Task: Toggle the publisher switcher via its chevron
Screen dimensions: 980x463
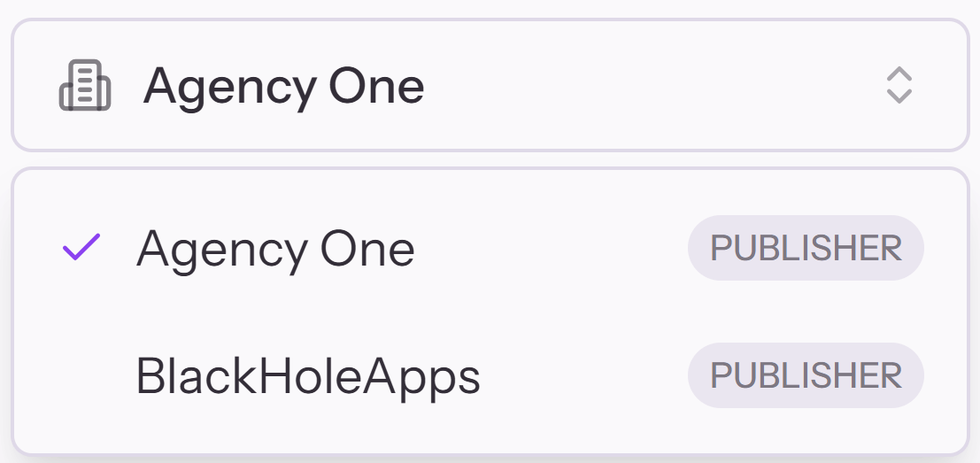Action: (x=899, y=85)
